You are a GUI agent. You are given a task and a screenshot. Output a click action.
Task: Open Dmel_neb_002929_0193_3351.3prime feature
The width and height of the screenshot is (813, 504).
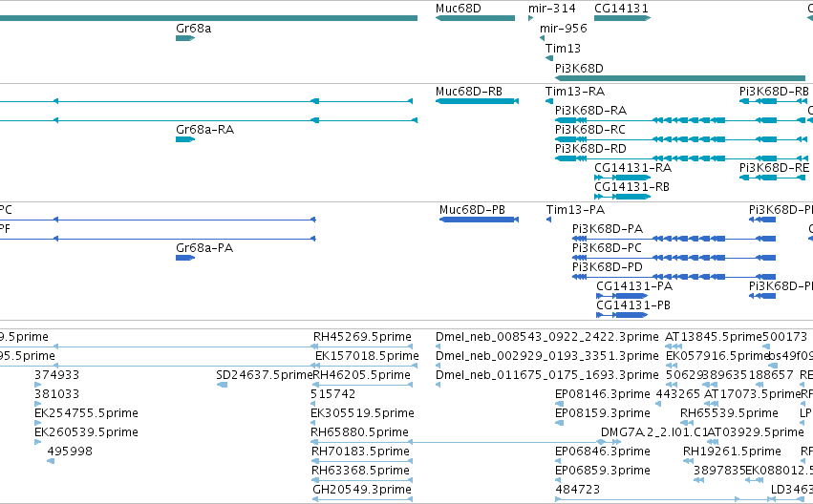pyautogui.click(x=547, y=356)
